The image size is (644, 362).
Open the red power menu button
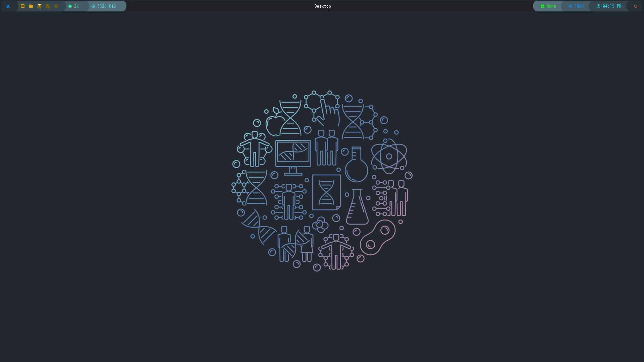[x=636, y=6]
